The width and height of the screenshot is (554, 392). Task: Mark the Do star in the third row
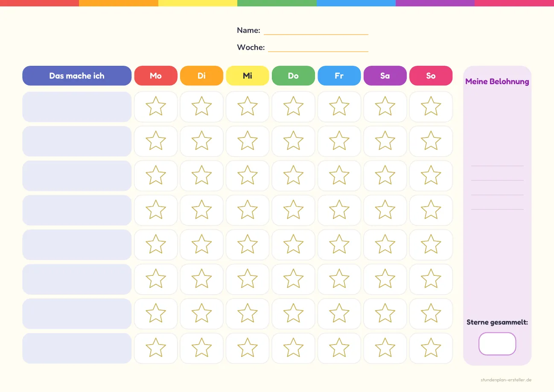pyautogui.click(x=293, y=176)
